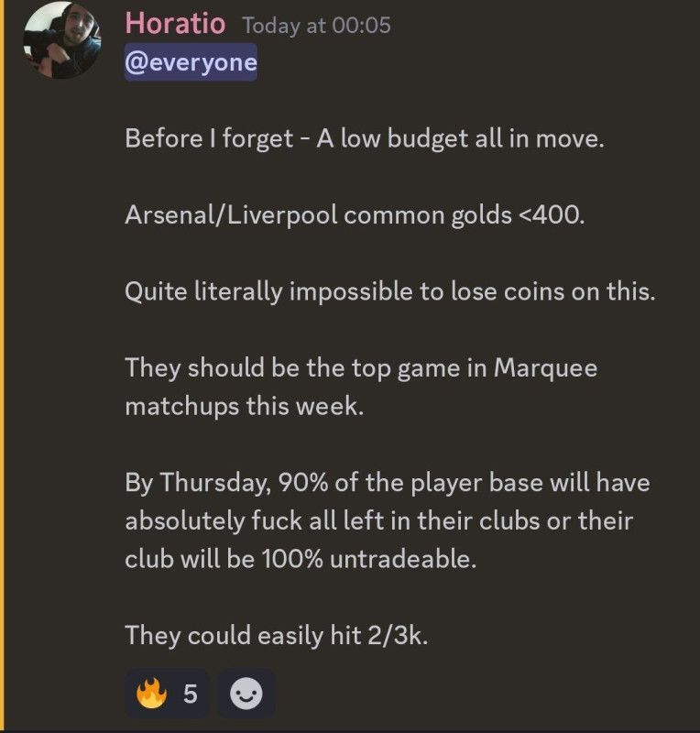Click the "matchups this week." line
Screen dimensions: 700x733
tap(244, 406)
